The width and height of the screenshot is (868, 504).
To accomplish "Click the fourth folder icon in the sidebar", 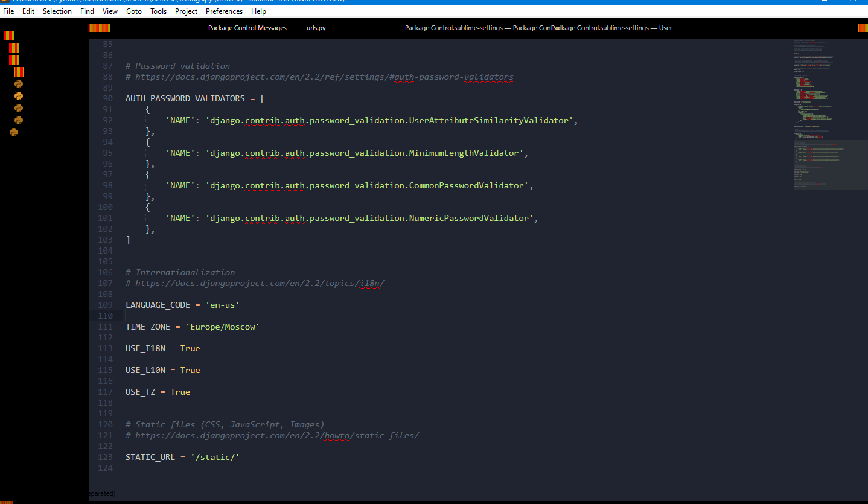I will pos(19,72).
